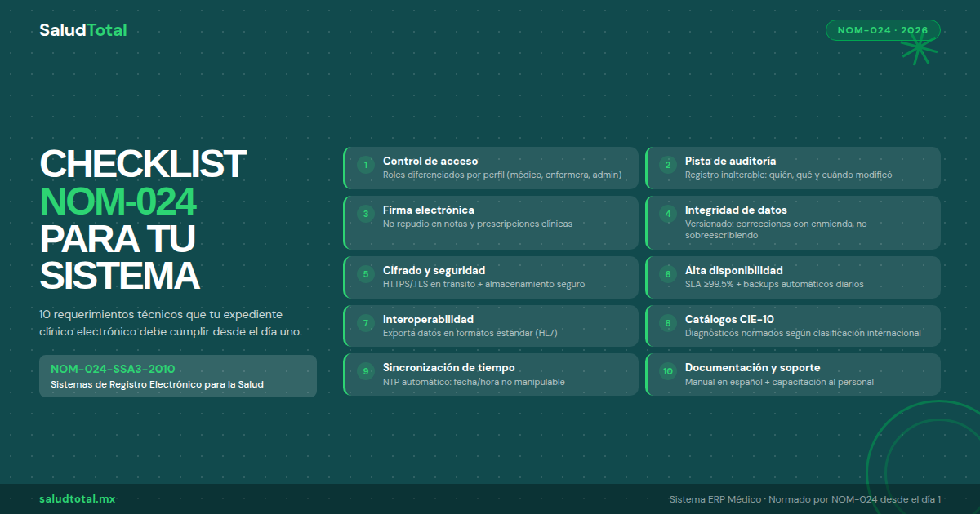This screenshot has width=980, height=514.
Task: Click the number 4 badge on Integridad de datos
Action: point(667,214)
